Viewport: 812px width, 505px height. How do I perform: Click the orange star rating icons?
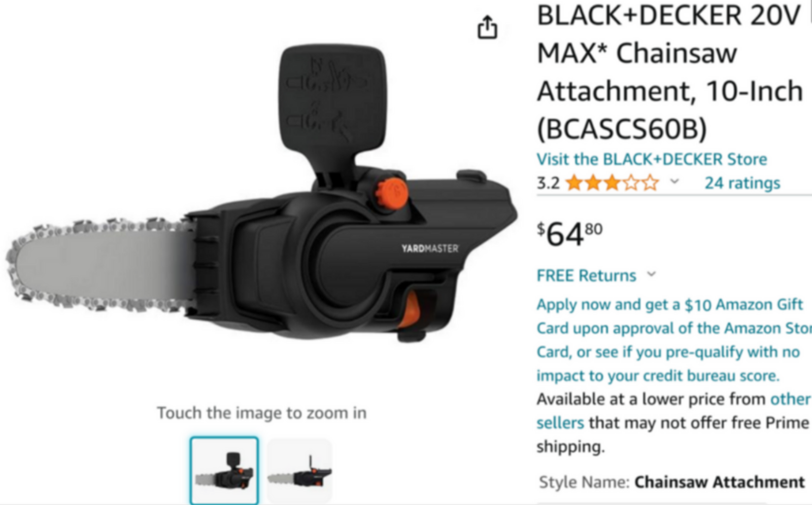pyautogui.click(x=613, y=183)
